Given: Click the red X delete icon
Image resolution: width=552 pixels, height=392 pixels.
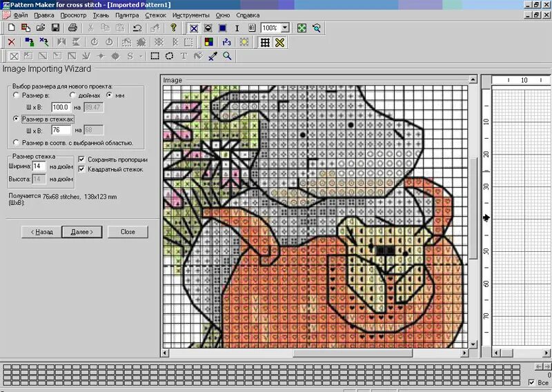Looking at the screenshot, I should click(x=11, y=42).
